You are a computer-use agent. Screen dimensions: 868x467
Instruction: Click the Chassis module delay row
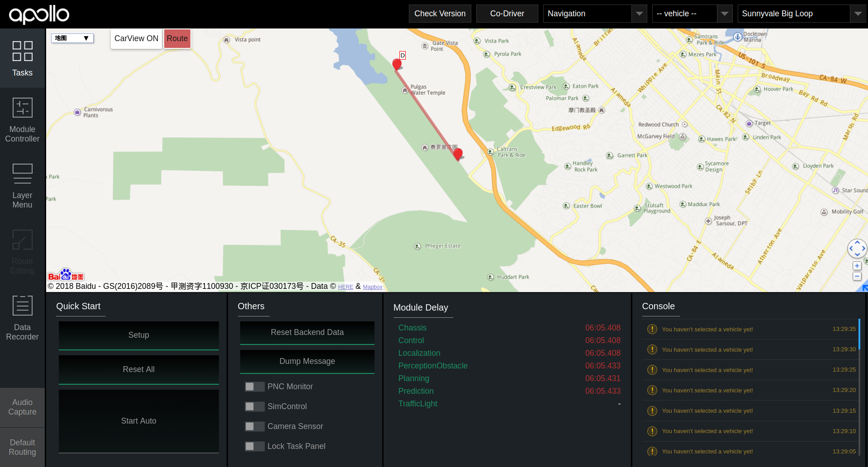509,328
